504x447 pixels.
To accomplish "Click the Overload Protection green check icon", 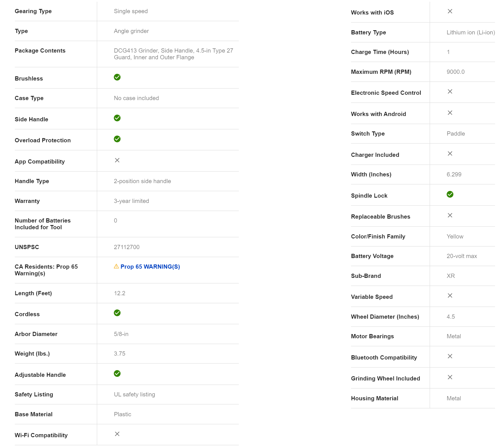I will click(x=117, y=139).
